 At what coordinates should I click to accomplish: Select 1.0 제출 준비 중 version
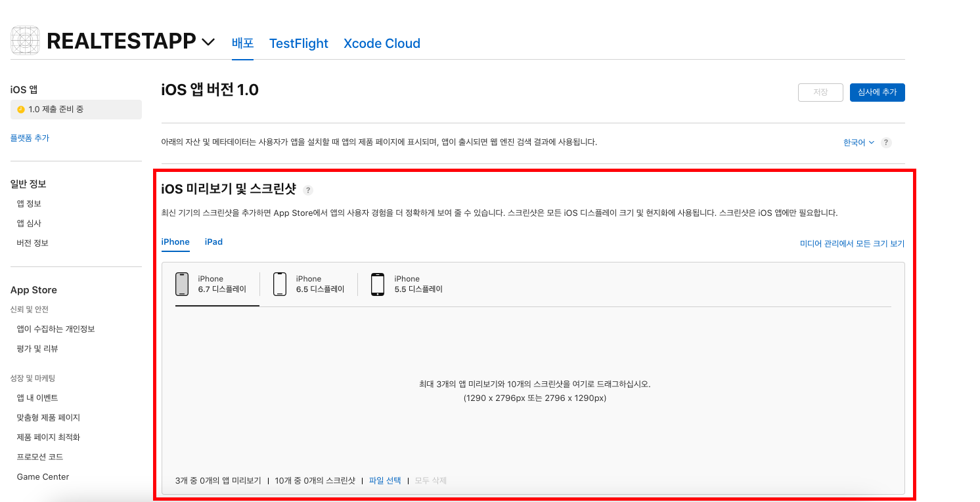click(x=76, y=110)
